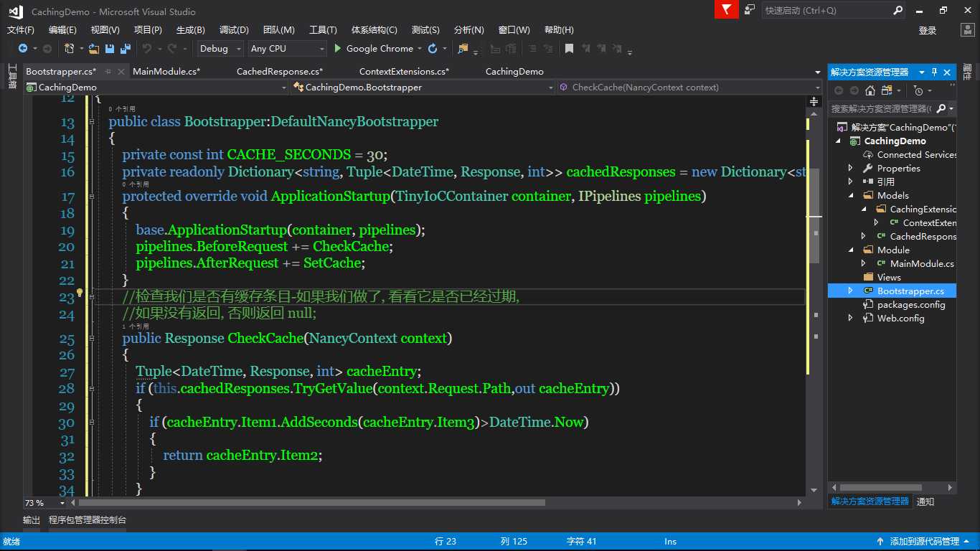Open the 文件(F) menu
980x551 pixels.
21,30
